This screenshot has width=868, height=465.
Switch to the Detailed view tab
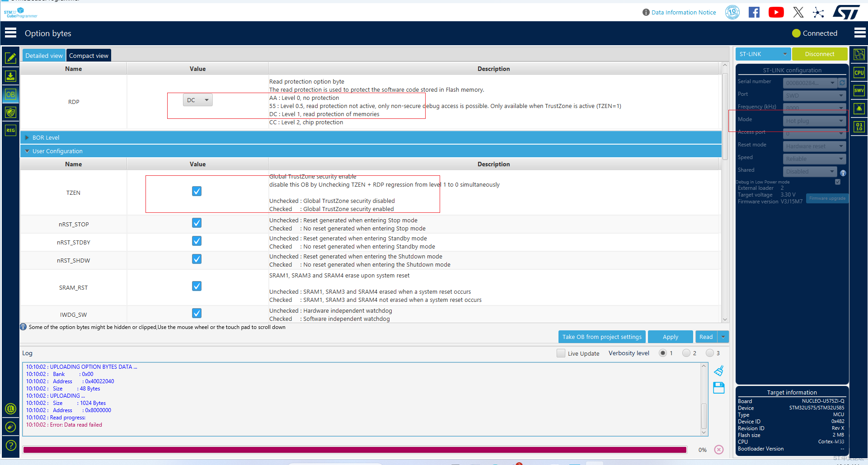click(x=44, y=56)
